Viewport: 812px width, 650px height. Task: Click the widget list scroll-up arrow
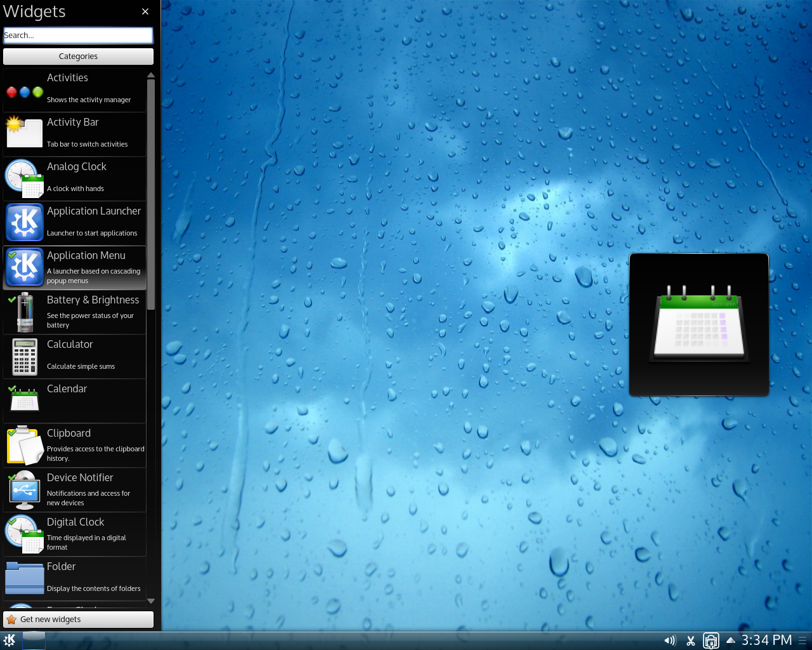[x=151, y=76]
